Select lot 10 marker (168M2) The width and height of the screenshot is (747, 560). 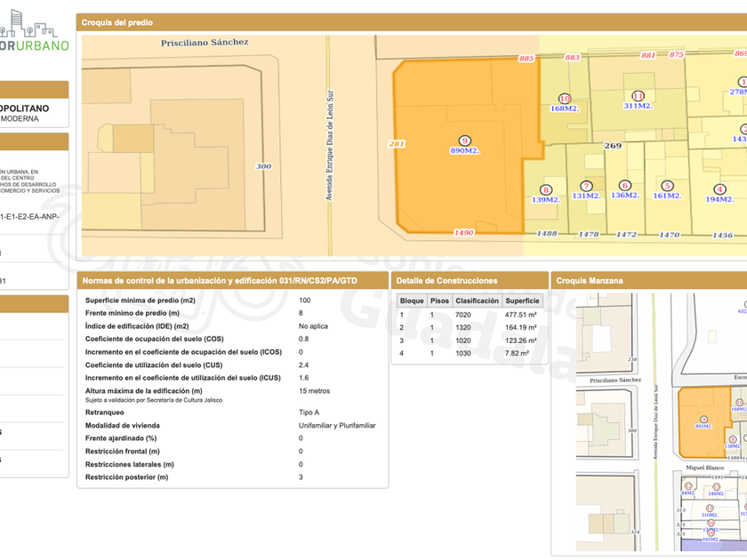pos(564,99)
